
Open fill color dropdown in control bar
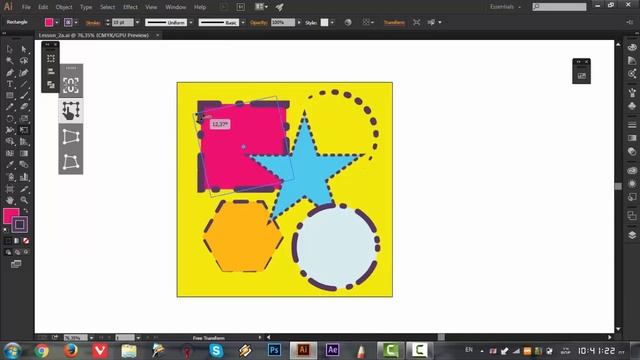(x=57, y=22)
